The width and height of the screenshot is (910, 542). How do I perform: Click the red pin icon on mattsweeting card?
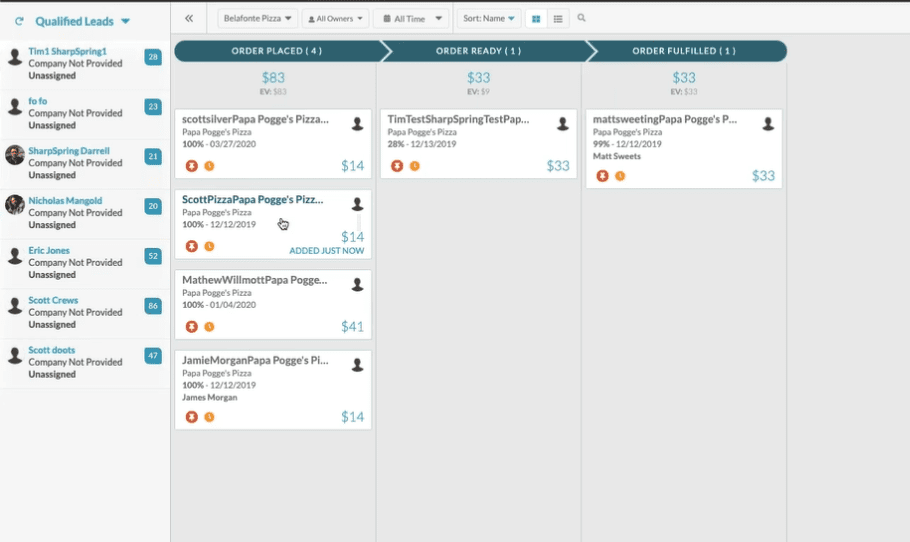coord(602,176)
